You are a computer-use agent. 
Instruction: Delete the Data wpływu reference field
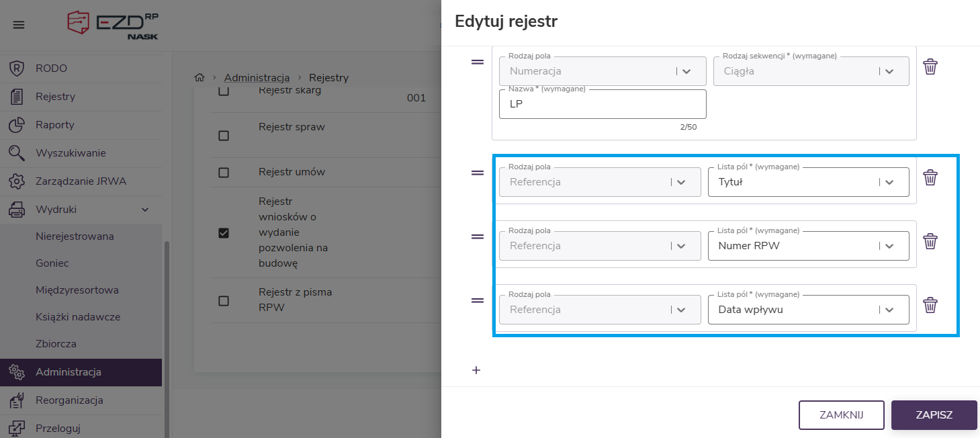pos(930,305)
